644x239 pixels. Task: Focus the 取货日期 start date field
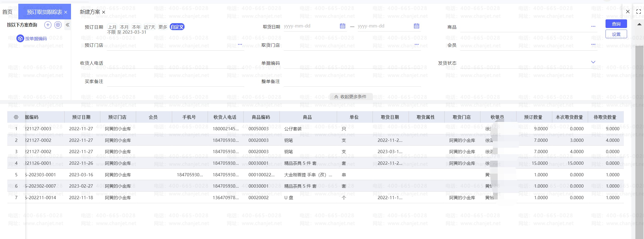coord(311,26)
